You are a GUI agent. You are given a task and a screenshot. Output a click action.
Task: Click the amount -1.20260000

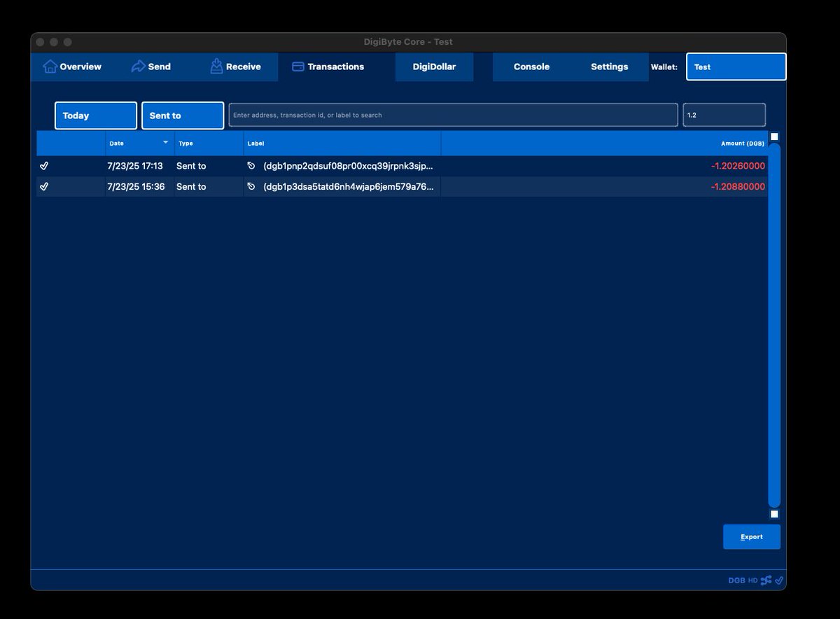(x=738, y=166)
